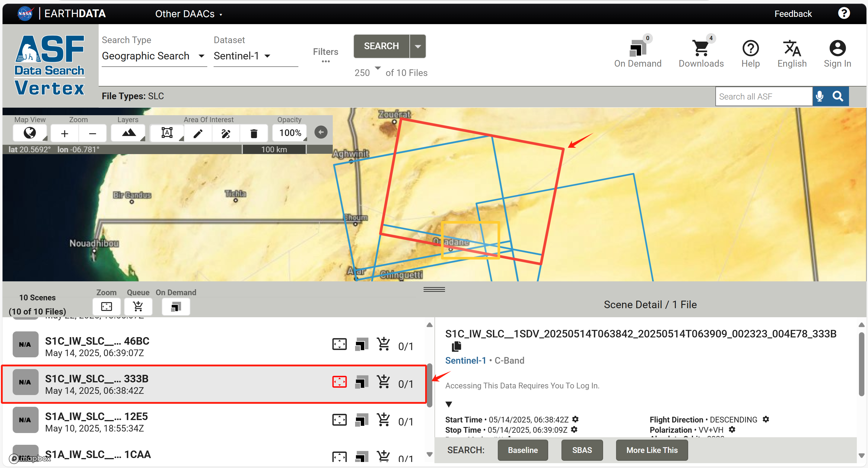Open the SEARCH button dropdown arrow
Screen dimensions: 868x468
418,46
